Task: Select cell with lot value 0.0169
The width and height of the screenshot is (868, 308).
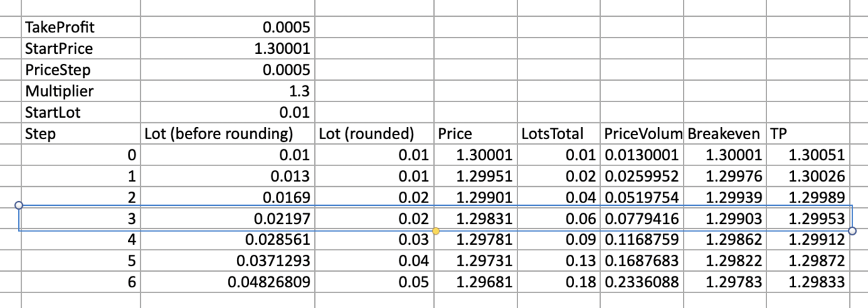Action: click(x=227, y=198)
